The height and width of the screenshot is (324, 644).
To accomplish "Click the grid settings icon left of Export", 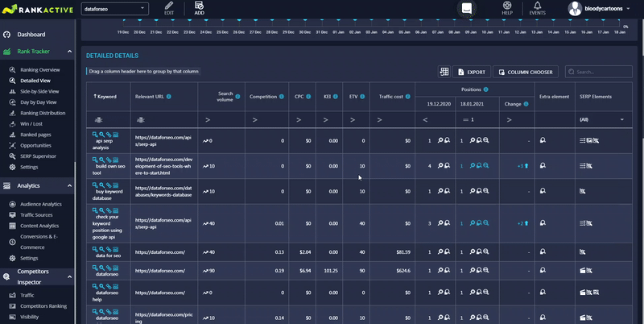I will pyautogui.click(x=444, y=72).
